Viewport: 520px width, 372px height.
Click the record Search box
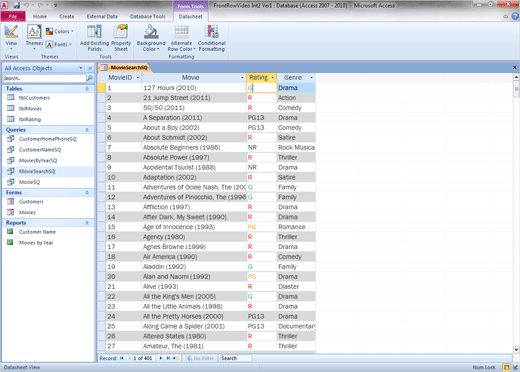pos(235,358)
